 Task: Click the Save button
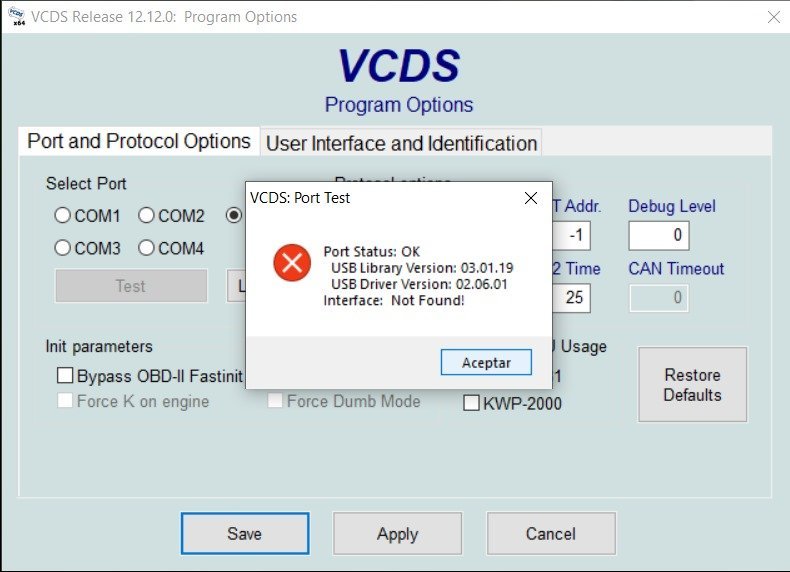tap(245, 534)
